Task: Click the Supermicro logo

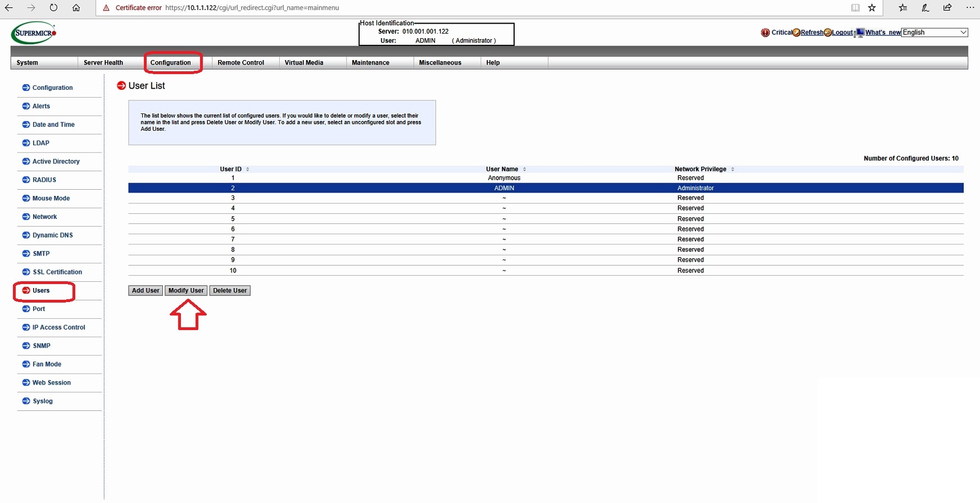Action: [34, 33]
